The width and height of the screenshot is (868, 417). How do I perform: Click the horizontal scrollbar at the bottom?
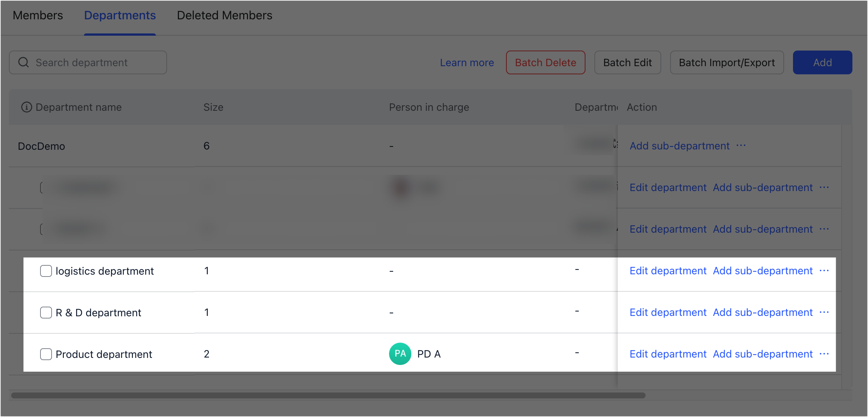point(328,395)
